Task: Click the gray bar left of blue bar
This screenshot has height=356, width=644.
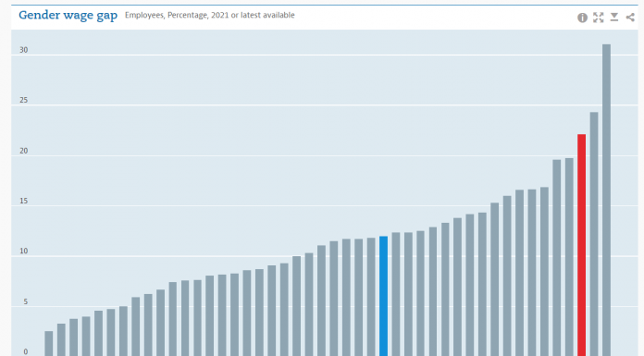Action: (371, 297)
